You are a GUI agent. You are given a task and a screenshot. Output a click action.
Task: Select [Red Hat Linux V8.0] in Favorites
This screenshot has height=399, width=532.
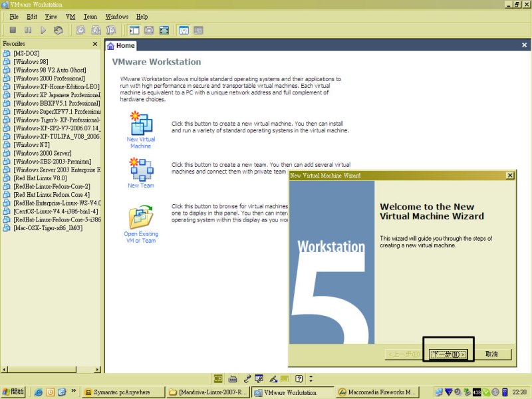click(40, 178)
